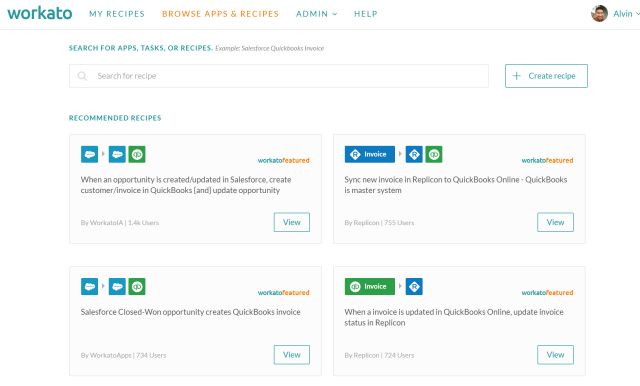Open the MY RECIPES menu item
The width and height of the screenshot is (640, 386).
(117, 14)
